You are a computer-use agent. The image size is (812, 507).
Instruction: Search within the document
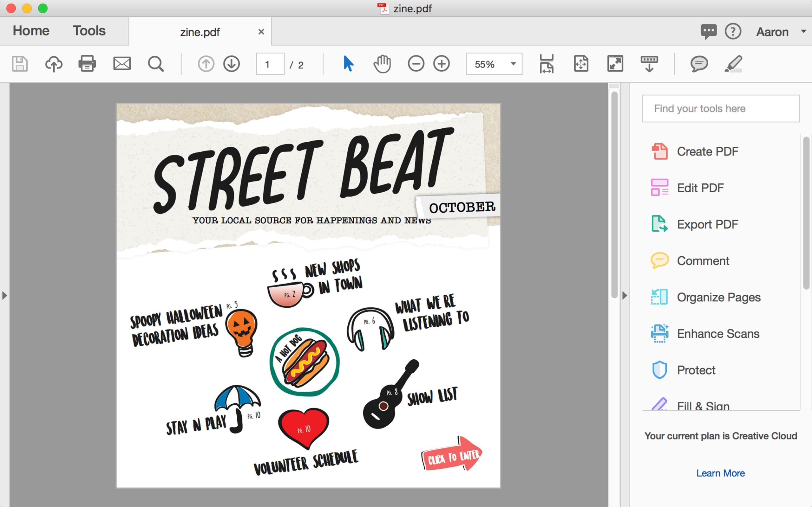coord(155,64)
